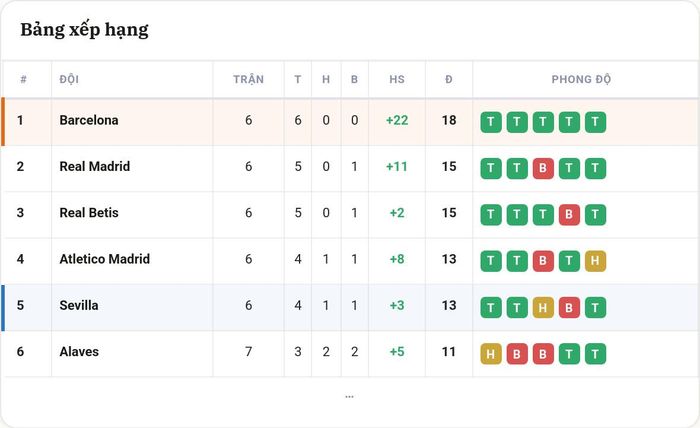Open the Real Madrid team link
Viewport: 700px width, 428px height.
(x=95, y=166)
